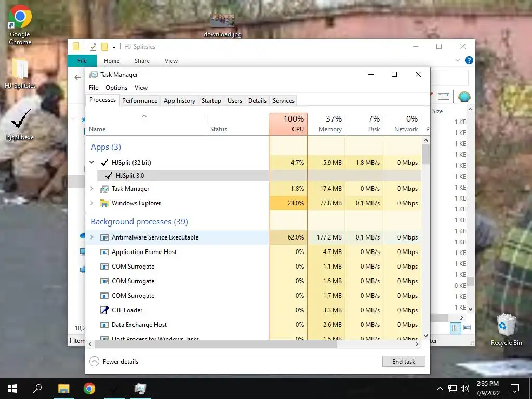Click the Data Exchange Host icon
The image size is (532, 399).
tap(104, 325)
